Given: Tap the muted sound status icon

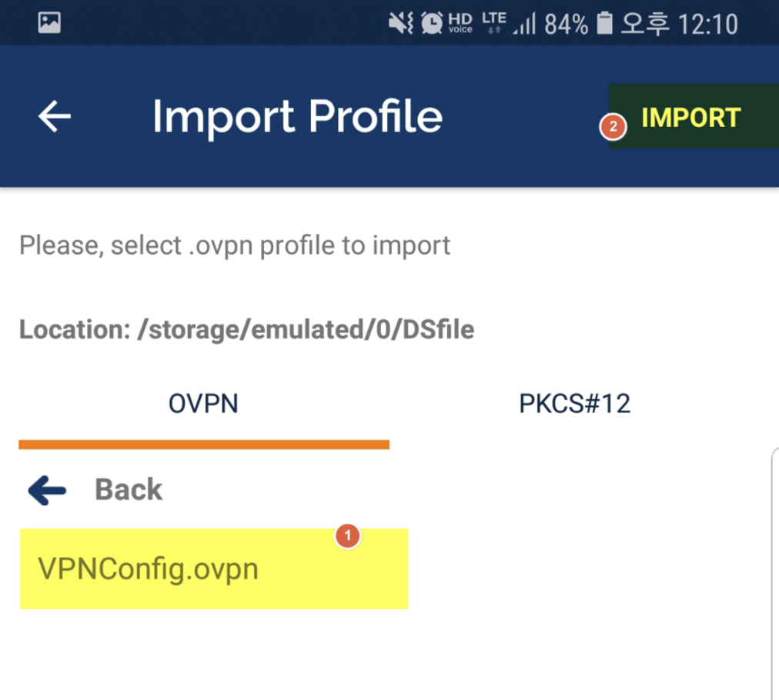Looking at the screenshot, I should click(400, 24).
